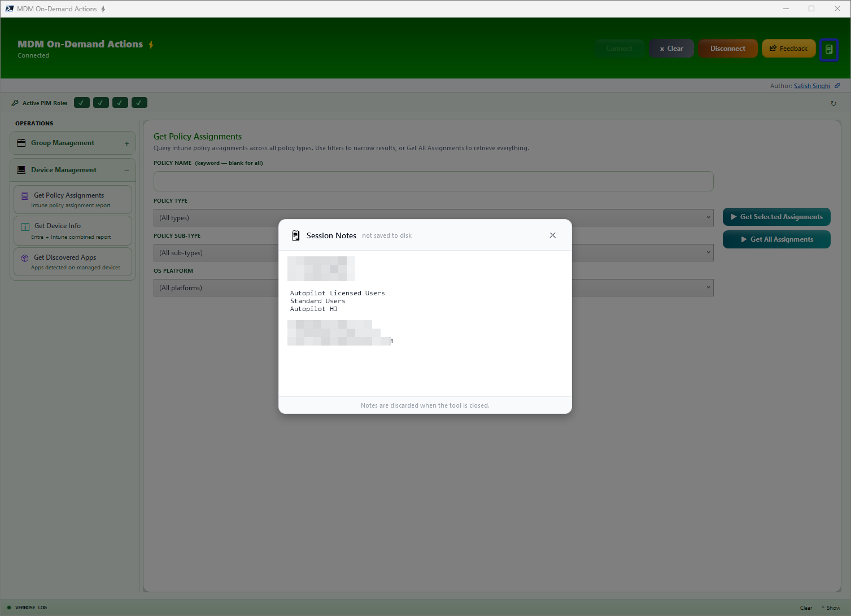Image resolution: width=851 pixels, height=616 pixels.
Task: Open the Policy Type dropdown
Action: tap(708, 217)
